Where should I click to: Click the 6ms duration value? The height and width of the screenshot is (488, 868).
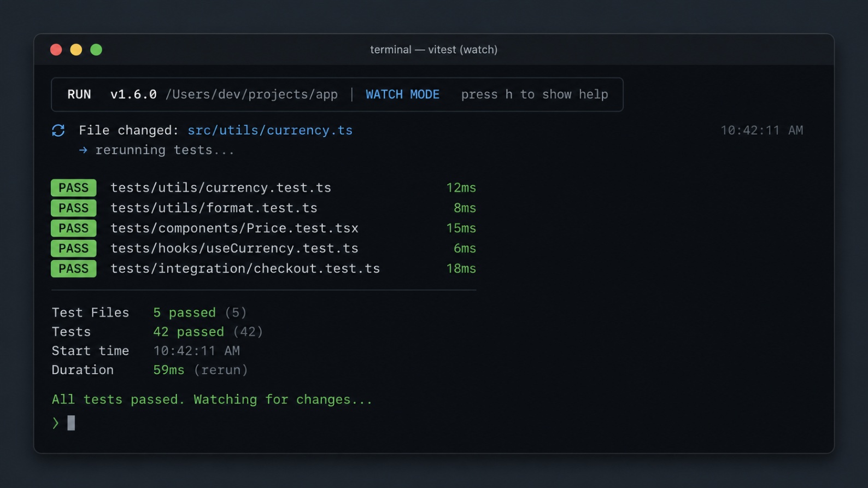click(465, 248)
